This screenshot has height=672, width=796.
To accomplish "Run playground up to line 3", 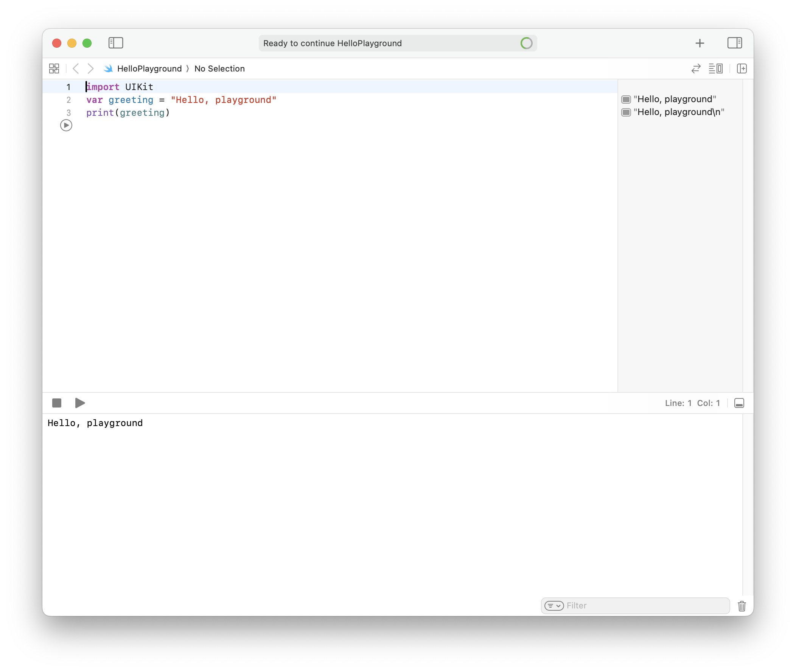I will 66,125.
